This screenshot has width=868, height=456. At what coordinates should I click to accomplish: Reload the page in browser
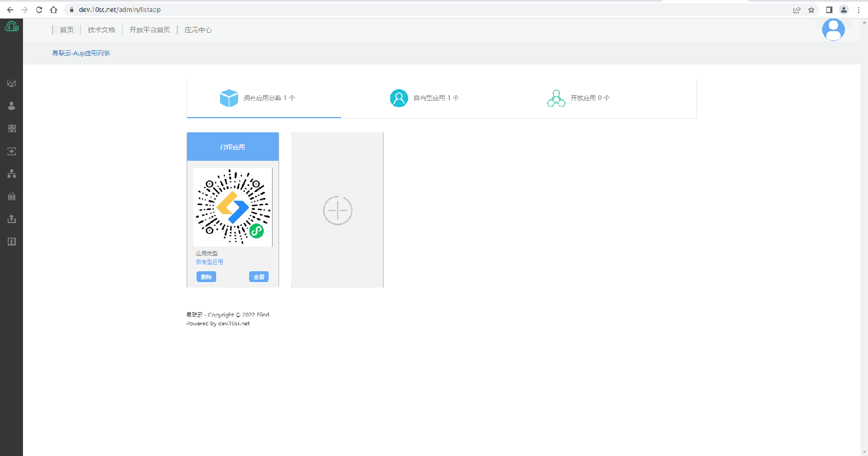point(39,10)
